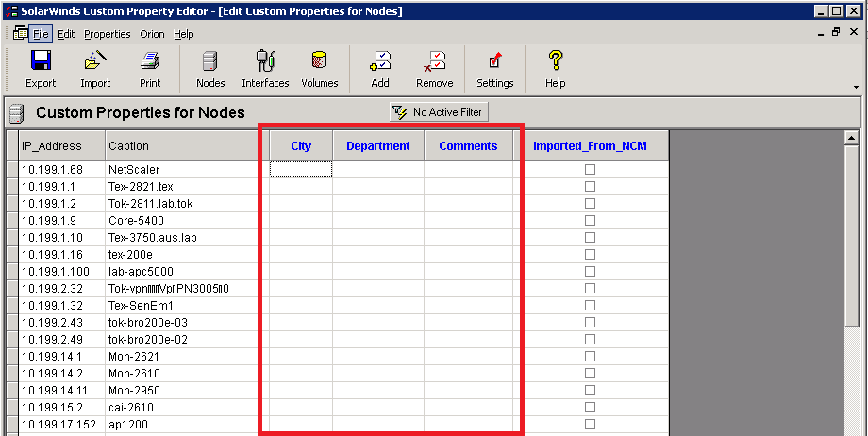The width and height of the screenshot is (868, 436).
Task: Check Imported_From_NCM for Tok-2811.lab.tok
Action: (590, 203)
